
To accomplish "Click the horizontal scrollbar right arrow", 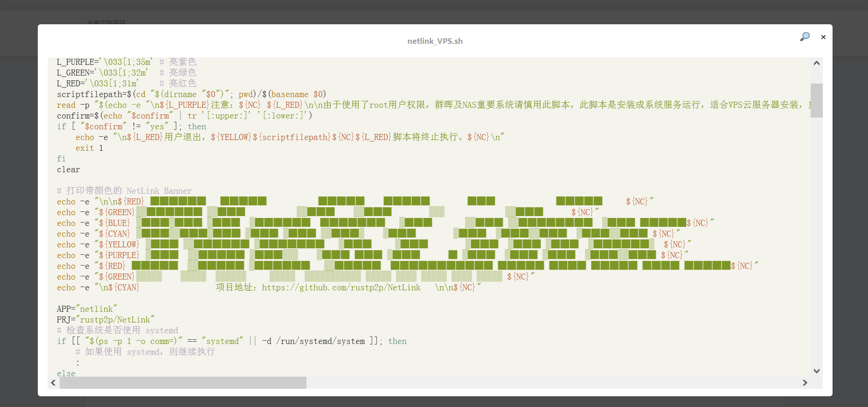I will click(x=805, y=383).
